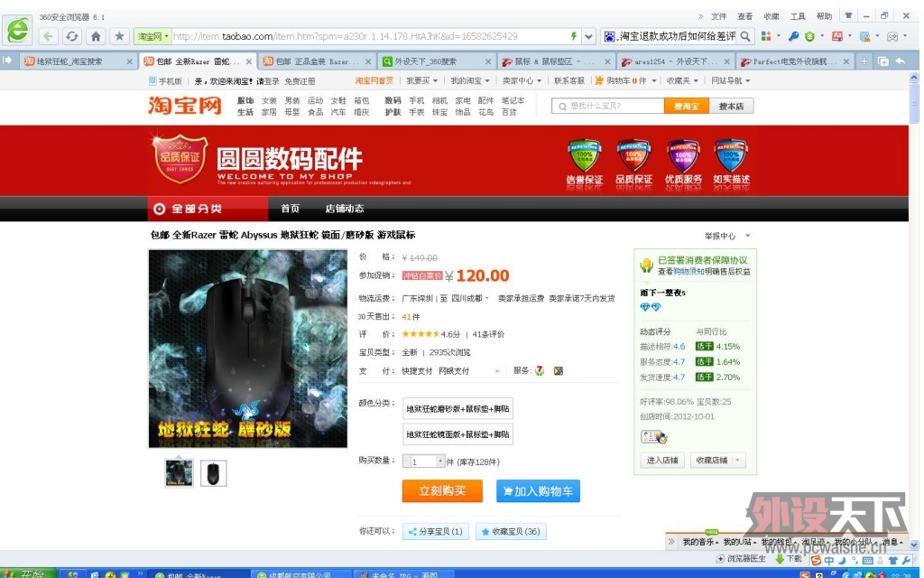Open the shop 店铺动态 nav item
This screenshot has height=578, width=924.
tap(344, 209)
